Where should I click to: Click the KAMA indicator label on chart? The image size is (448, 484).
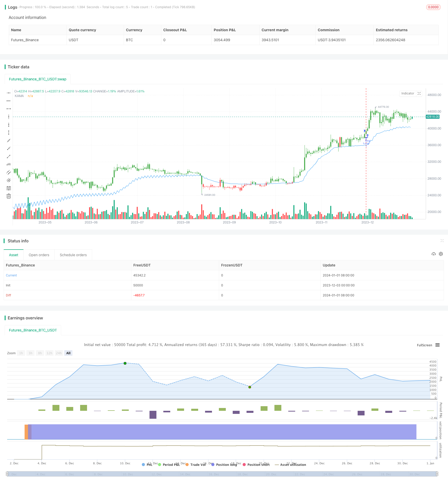point(19,96)
